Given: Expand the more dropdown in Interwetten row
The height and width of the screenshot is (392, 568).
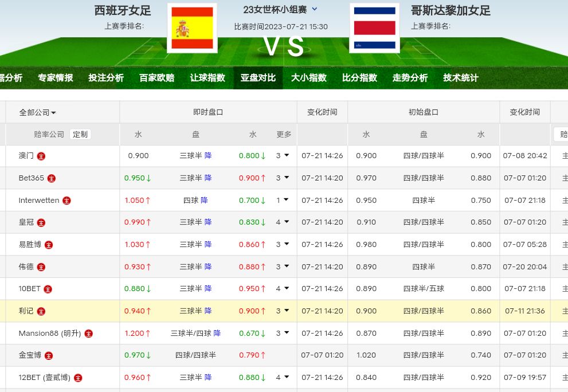Looking at the screenshot, I should click(x=283, y=200).
